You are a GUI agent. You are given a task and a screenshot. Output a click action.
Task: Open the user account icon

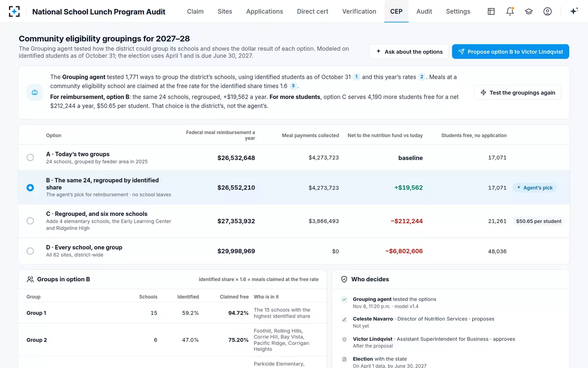[x=548, y=11]
